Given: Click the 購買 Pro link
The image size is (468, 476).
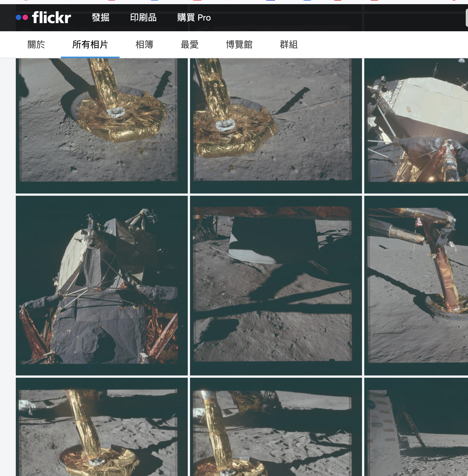Looking at the screenshot, I should coord(194,17).
